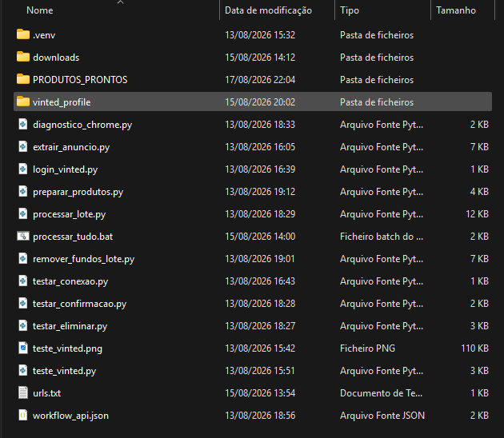
Task: Click Pasta de ficheiros type of vinted_profile
Action: tap(377, 102)
